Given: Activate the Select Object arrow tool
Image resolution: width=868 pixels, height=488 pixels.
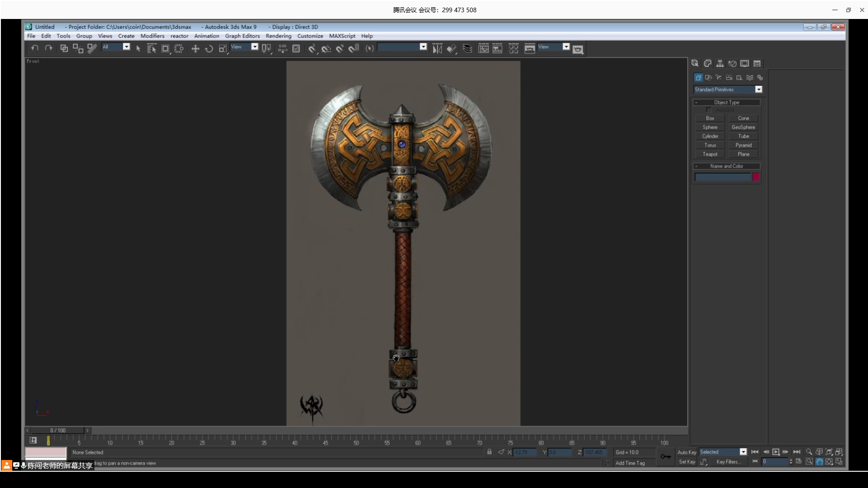Looking at the screenshot, I should tap(138, 48).
